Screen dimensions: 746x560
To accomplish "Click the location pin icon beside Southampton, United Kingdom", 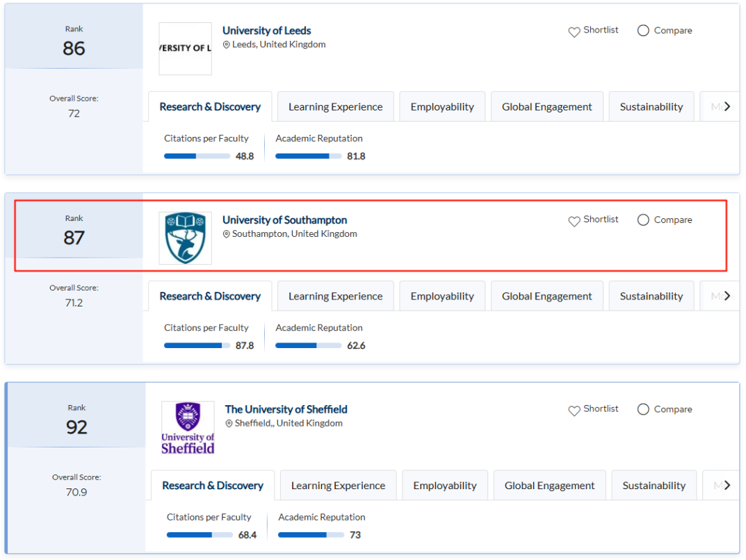I will click(227, 234).
